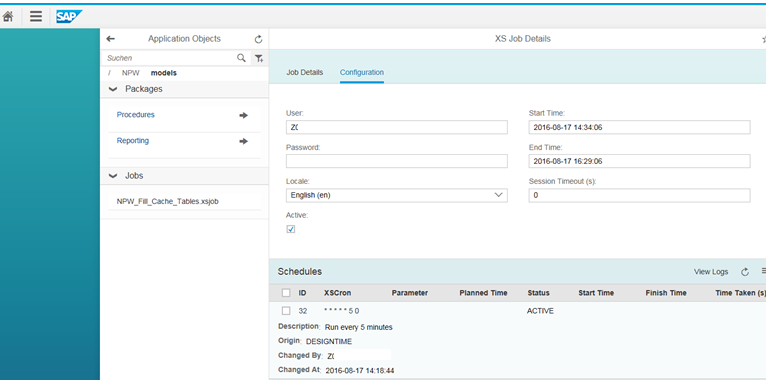Click the SAP logo
Screen dimensions: 769x381
click(69, 17)
